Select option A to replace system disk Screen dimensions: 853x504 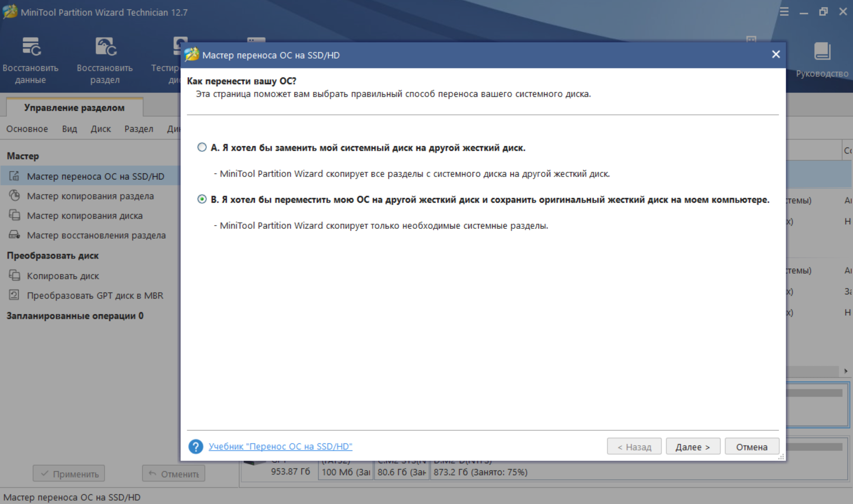click(202, 148)
